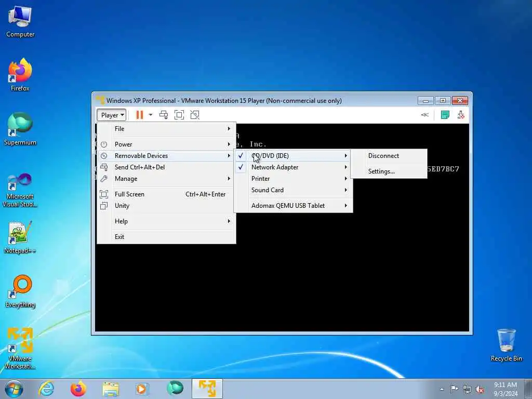The image size is (532, 399).
Task: Expand the Sound Card submenu arrow
Action: point(345,190)
